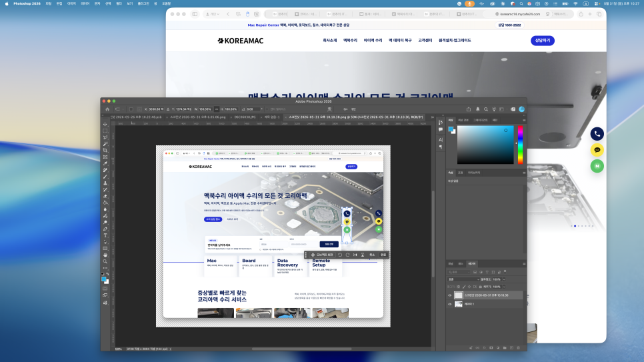644x362 pixels.
Task: Hide the 레이어 1 layer
Action: coord(450,305)
